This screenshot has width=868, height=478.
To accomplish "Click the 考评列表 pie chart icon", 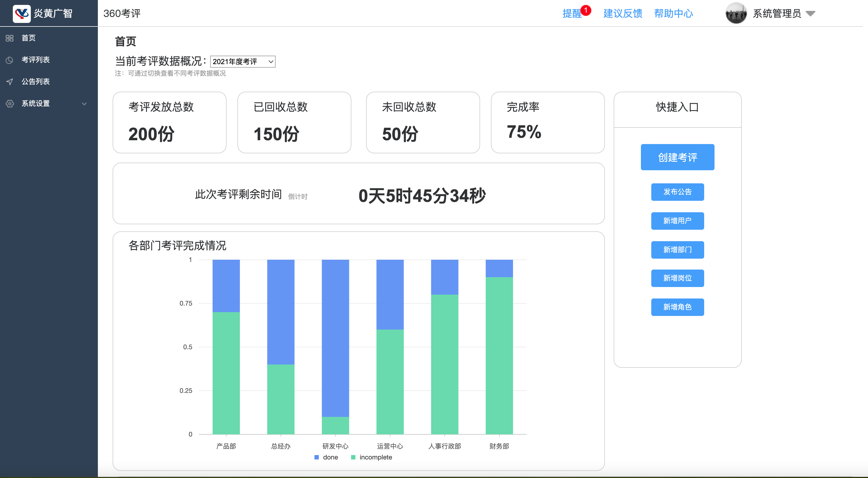I will click(x=10, y=60).
